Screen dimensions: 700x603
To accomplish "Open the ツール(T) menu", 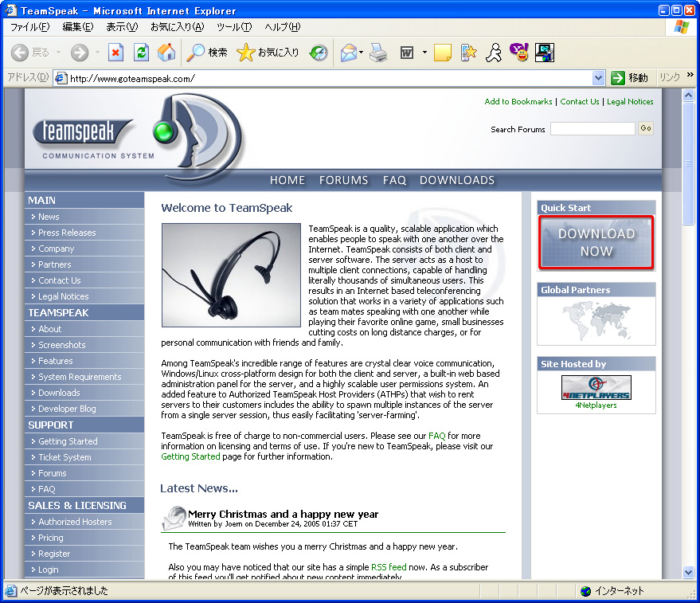I will [234, 27].
